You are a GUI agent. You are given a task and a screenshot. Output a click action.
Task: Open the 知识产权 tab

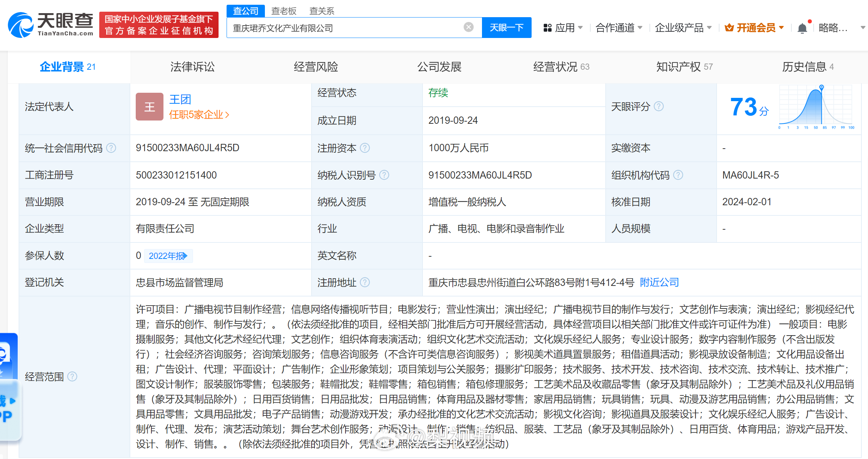point(684,67)
